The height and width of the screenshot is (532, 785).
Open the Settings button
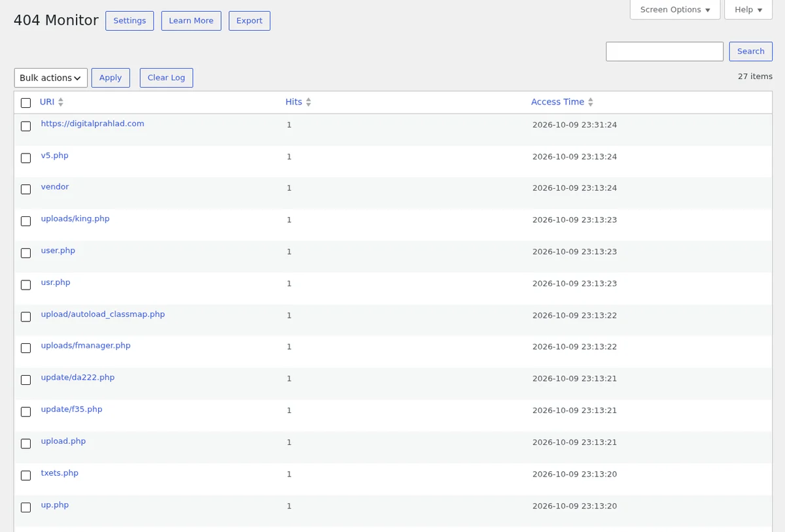[130, 21]
